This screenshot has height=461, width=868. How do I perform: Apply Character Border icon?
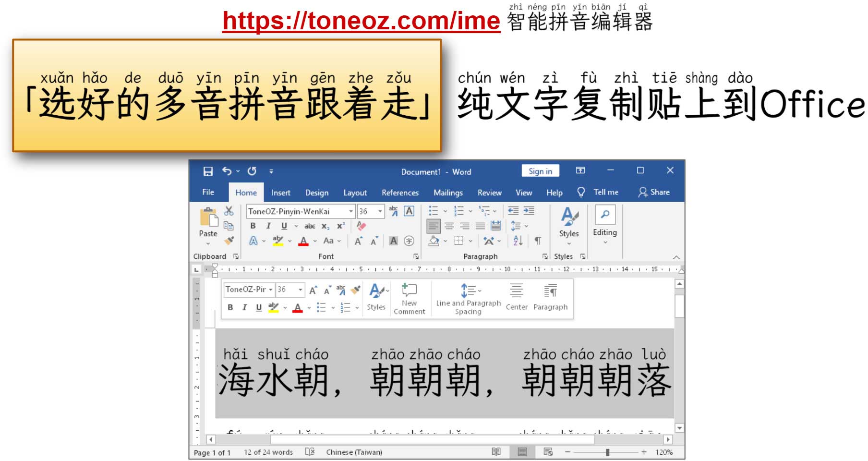(x=409, y=211)
